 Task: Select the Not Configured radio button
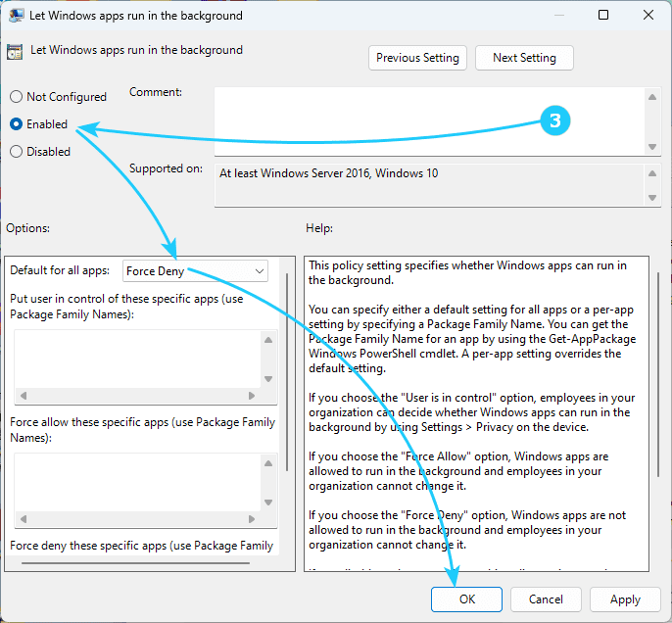pos(16,97)
